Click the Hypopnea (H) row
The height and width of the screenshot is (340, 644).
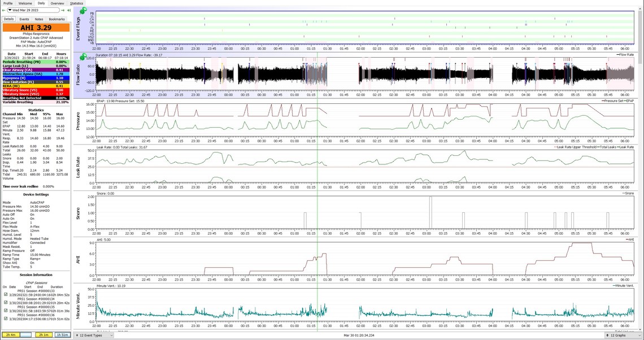[x=36, y=77]
